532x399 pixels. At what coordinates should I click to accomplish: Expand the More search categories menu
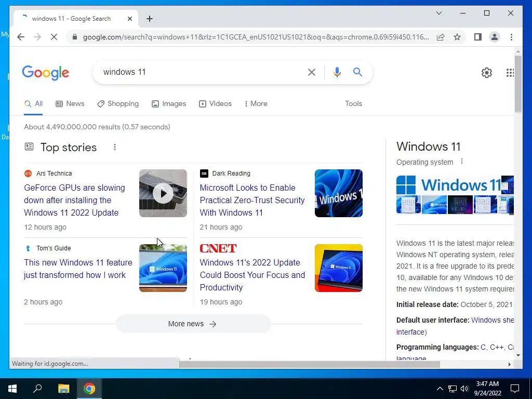[256, 104]
